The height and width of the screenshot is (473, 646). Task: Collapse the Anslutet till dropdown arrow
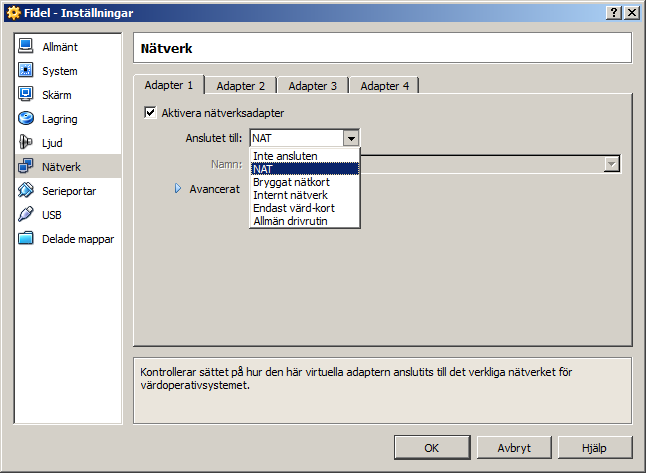pyautogui.click(x=350, y=138)
